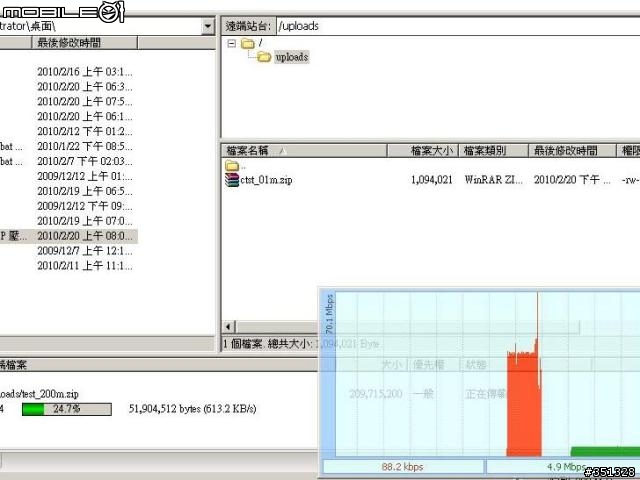Click the 88.2 kbps rate readout
The width and height of the screenshot is (640, 480).
pos(402,467)
